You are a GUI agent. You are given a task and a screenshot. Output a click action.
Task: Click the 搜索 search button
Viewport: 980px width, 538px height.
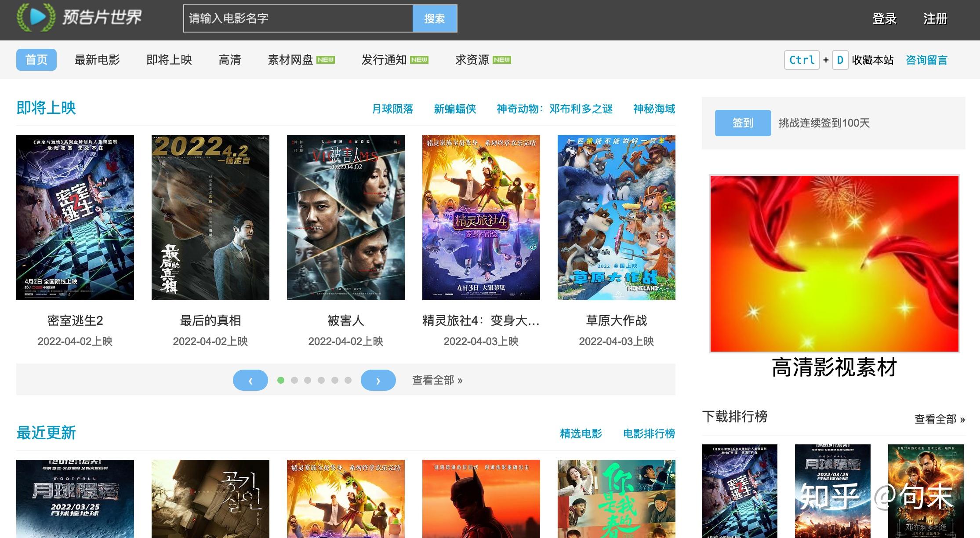point(435,18)
